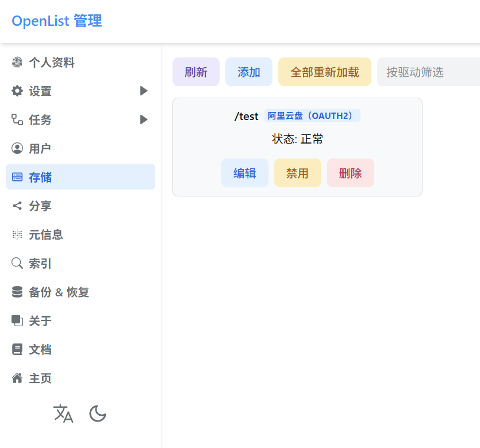
Task: Click the 备份 & 恢复 database icon
Action: click(17, 292)
